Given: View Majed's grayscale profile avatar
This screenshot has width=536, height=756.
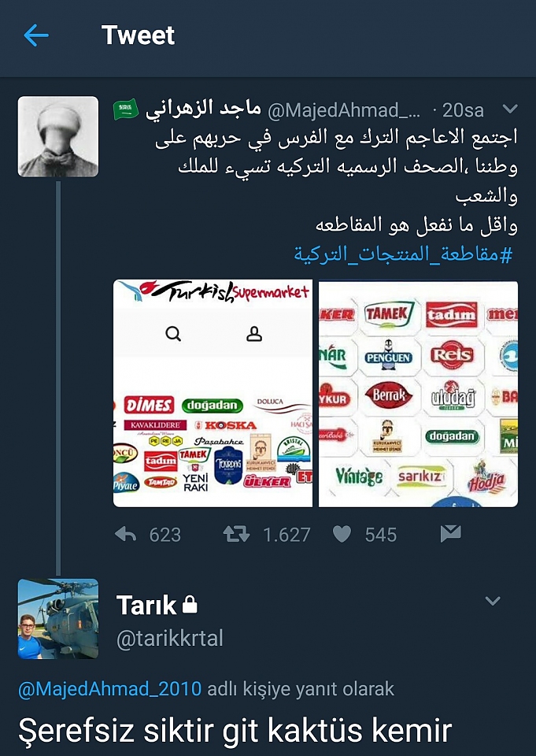Looking at the screenshot, I should pos(58,136).
